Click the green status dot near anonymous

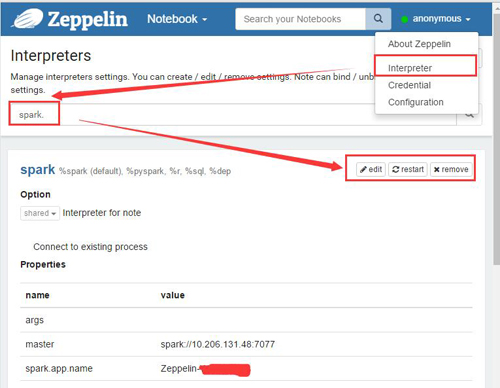(404, 19)
